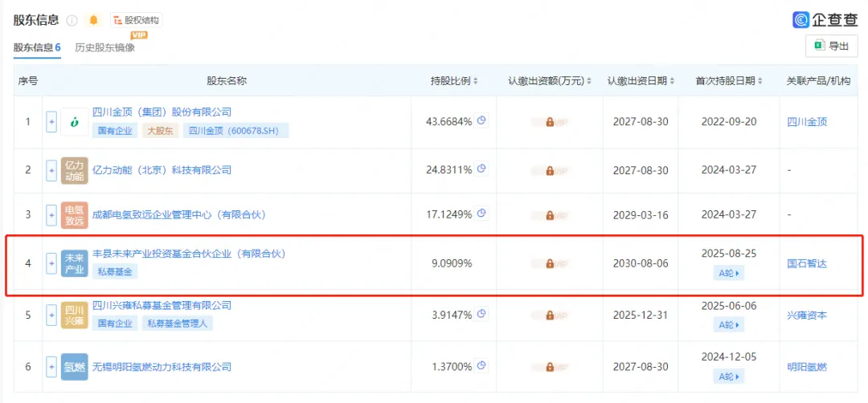Click 四川兴雍 logo tile
Viewport: 868px width, 403px height.
click(74, 315)
